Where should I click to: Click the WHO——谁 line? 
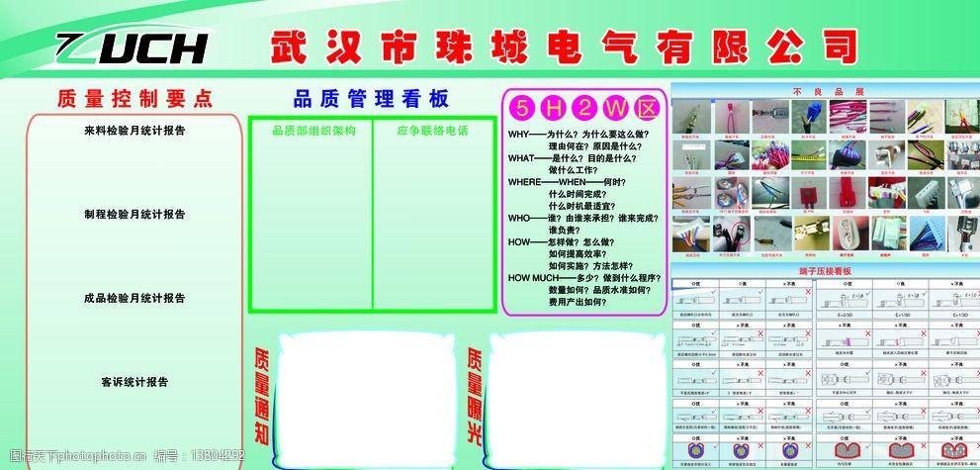tap(583, 218)
